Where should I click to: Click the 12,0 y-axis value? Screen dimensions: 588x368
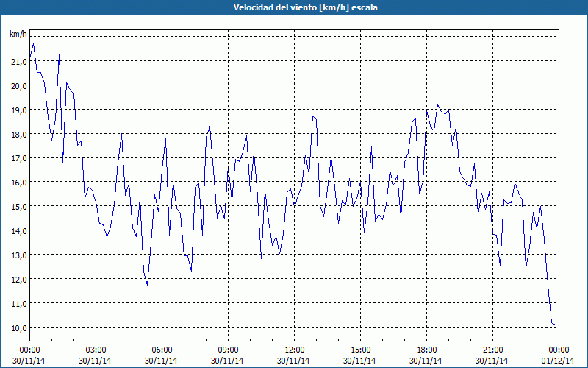tap(19, 280)
